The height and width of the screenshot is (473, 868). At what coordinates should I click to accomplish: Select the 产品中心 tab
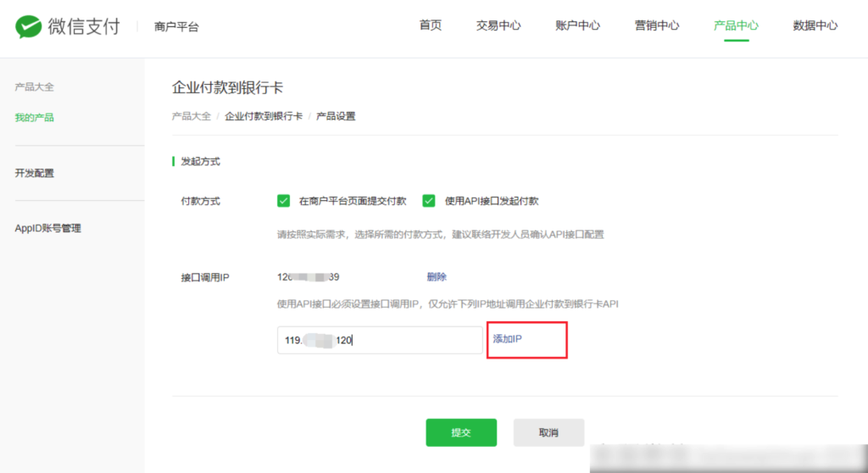736,25
